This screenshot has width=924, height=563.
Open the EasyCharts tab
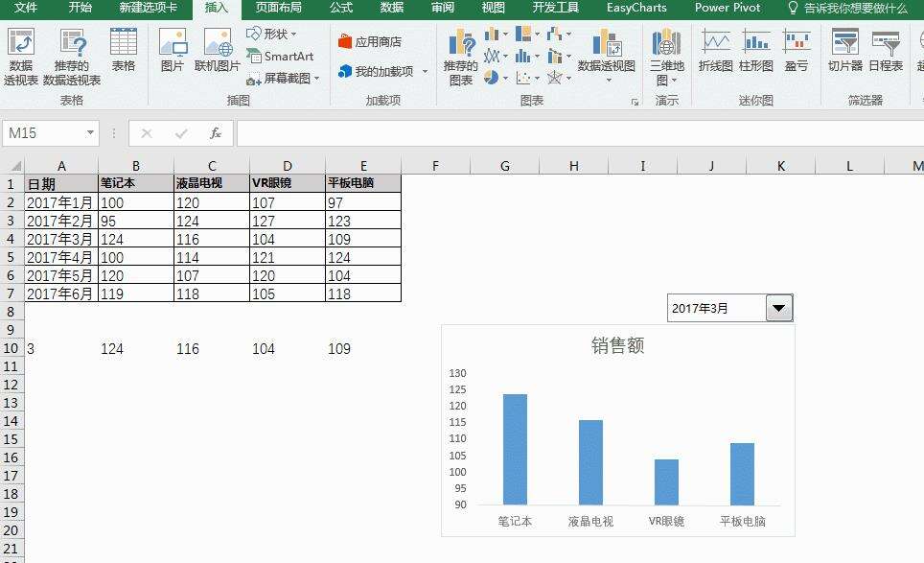[x=636, y=8]
